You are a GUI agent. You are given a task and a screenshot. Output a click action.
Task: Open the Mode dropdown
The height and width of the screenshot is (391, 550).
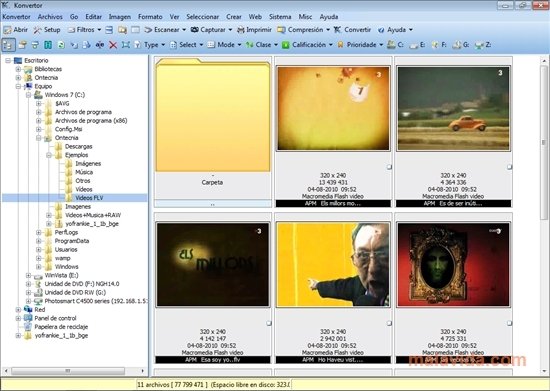[x=224, y=45]
